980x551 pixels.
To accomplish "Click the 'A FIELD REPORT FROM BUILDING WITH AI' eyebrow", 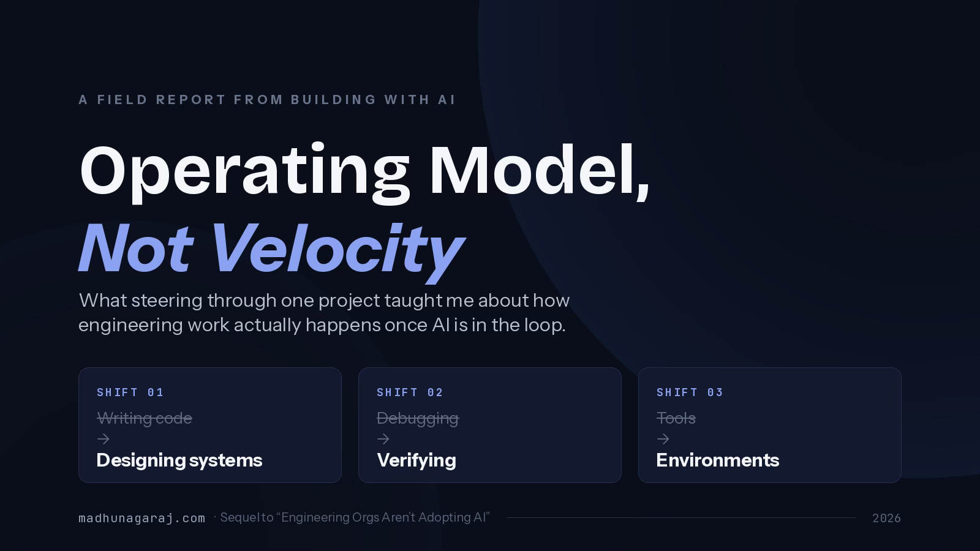I will click(x=267, y=99).
